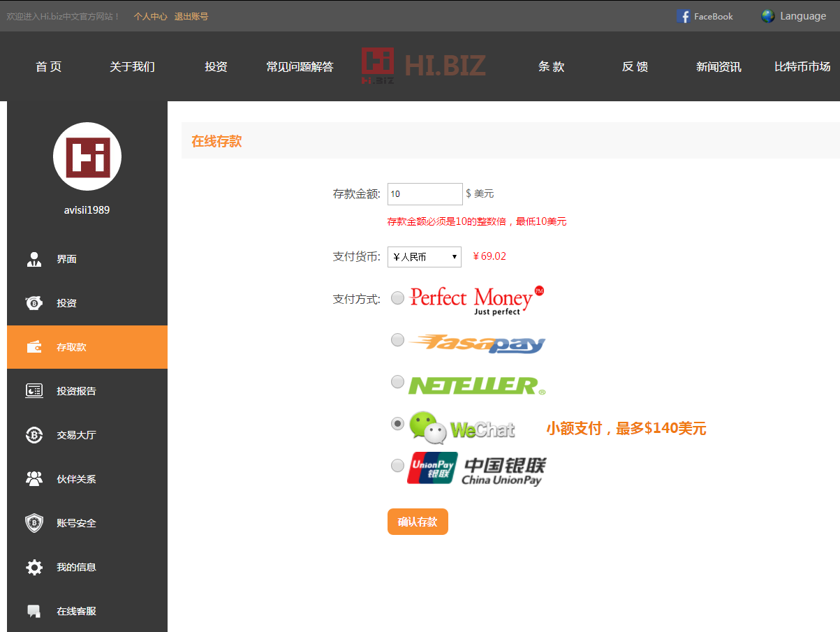Click the 界面 sidebar label
This screenshot has height=632, width=840.
tap(67, 259)
